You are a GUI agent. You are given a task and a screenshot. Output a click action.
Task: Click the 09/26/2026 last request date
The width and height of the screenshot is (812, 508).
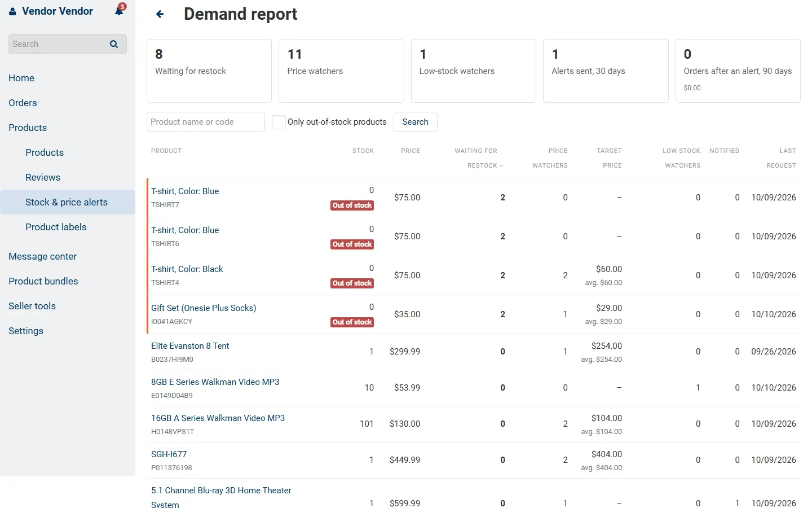(x=774, y=352)
